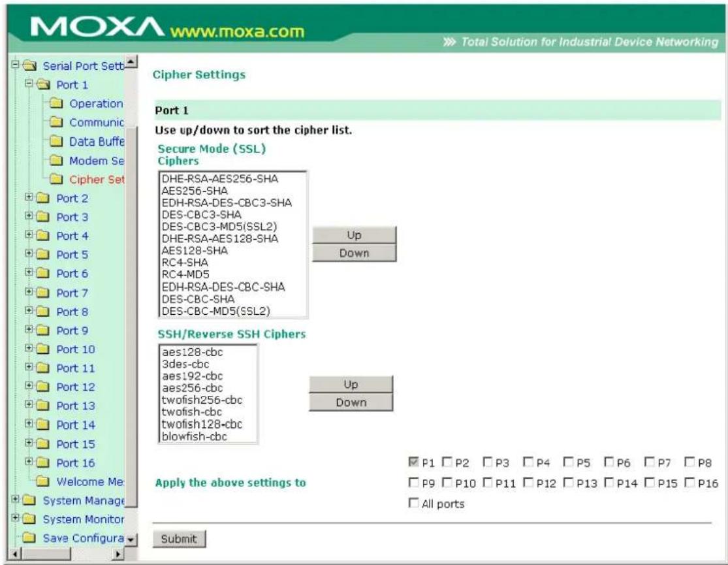The height and width of the screenshot is (565, 728).
Task: Move selected SSL cipher Up
Action: tap(355, 235)
